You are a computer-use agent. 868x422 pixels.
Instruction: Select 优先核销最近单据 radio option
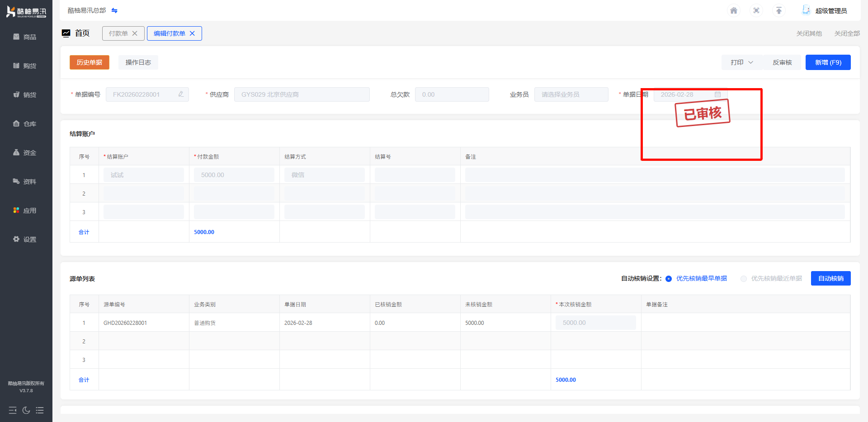click(744, 279)
